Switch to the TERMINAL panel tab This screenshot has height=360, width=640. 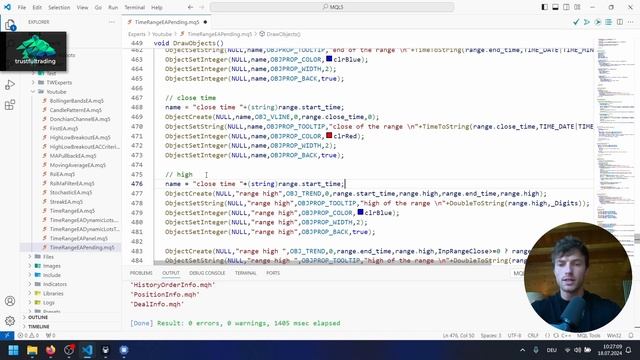click(245, 273)
